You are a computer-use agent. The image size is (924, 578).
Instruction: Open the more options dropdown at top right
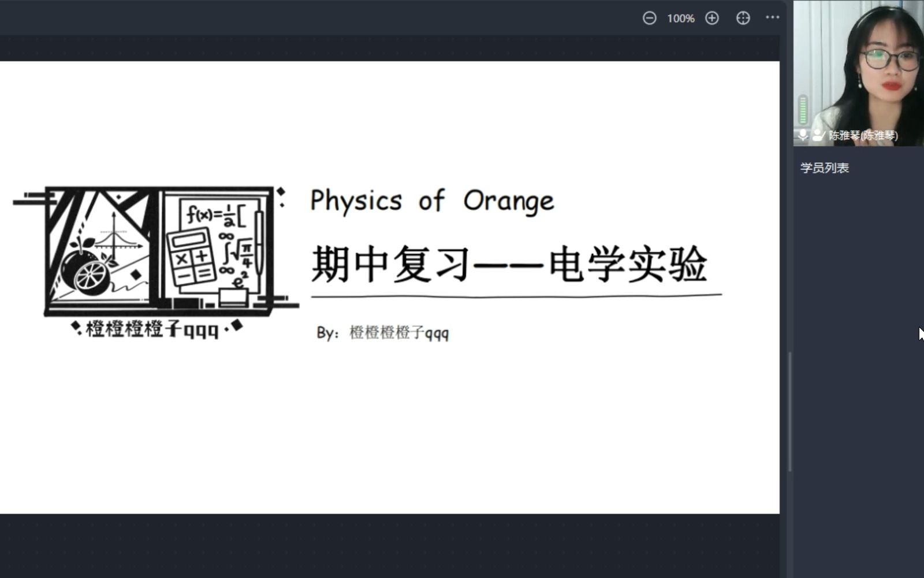pos(773,18)
